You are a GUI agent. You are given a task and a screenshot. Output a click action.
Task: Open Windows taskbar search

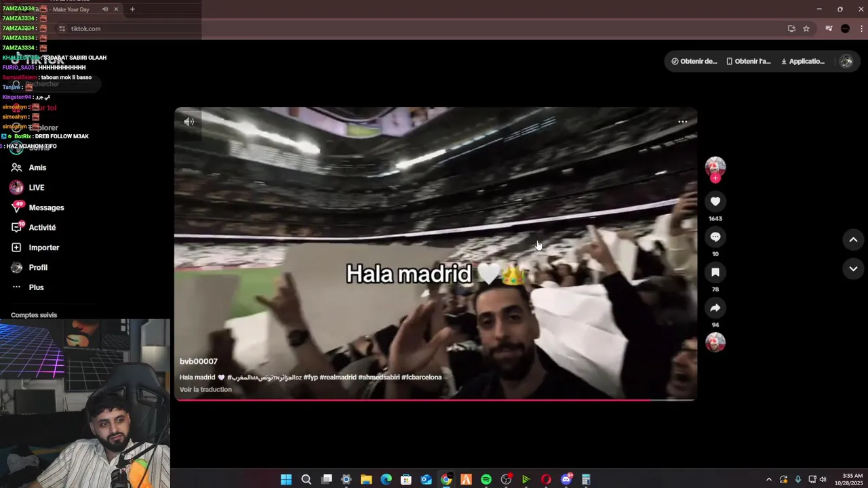[306, 479]
